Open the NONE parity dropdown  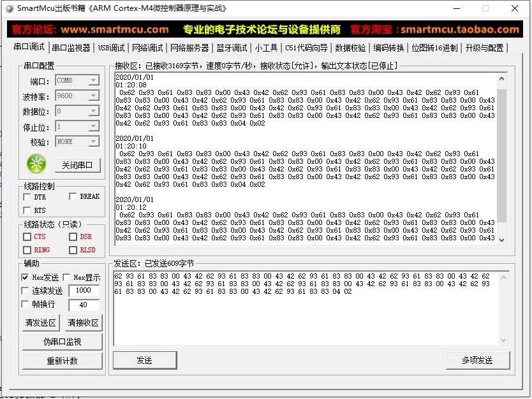coord(92,141)
